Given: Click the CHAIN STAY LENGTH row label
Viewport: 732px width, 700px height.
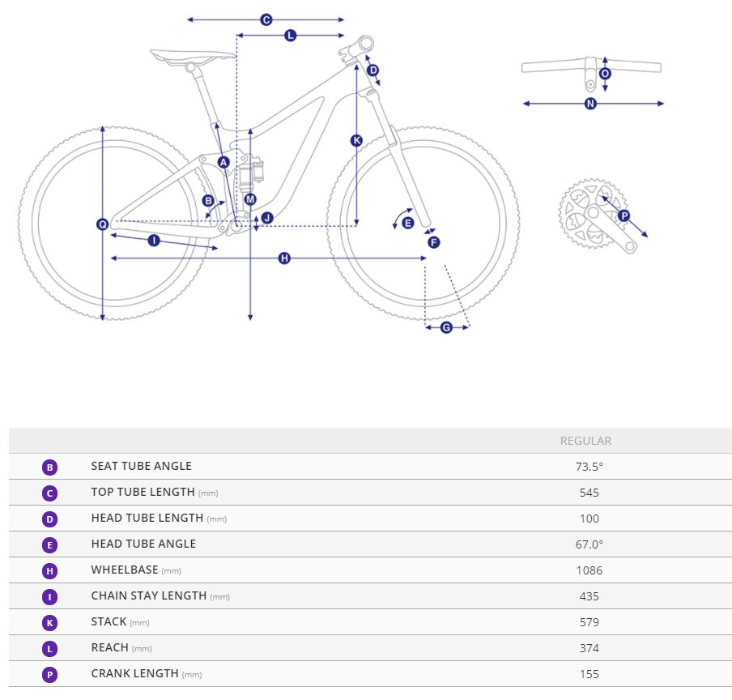Looking at the screenshot, I should click(149, 595).
